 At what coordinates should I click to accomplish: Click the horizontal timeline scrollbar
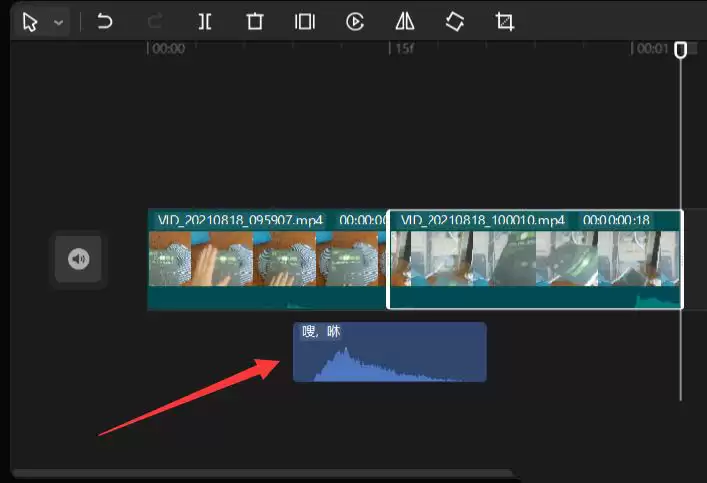tap(260, 473)
